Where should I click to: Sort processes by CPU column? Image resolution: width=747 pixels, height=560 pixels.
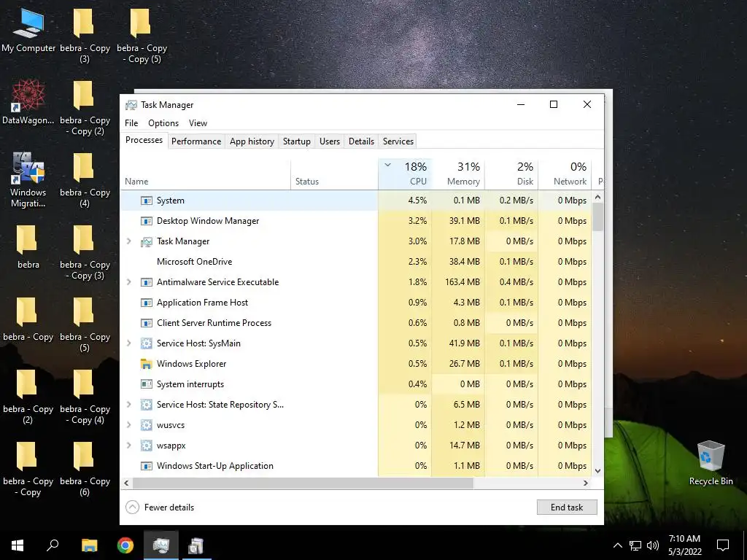[405, 174]
